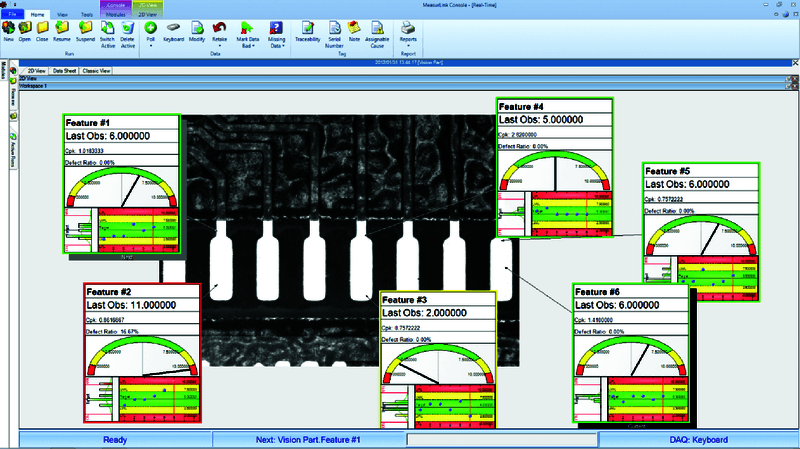The height and width of the screenshot is (449, 800).
Task: Click 'Last Obs: 2.000000' on Feature #3
Action: pos(424,313)
